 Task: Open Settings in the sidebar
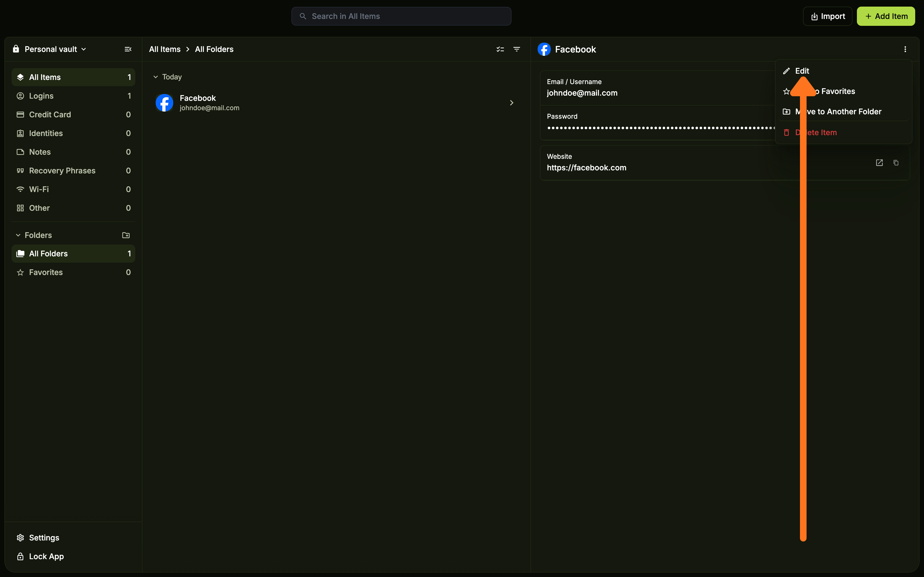pyautogui.click(x=44, y=538)
